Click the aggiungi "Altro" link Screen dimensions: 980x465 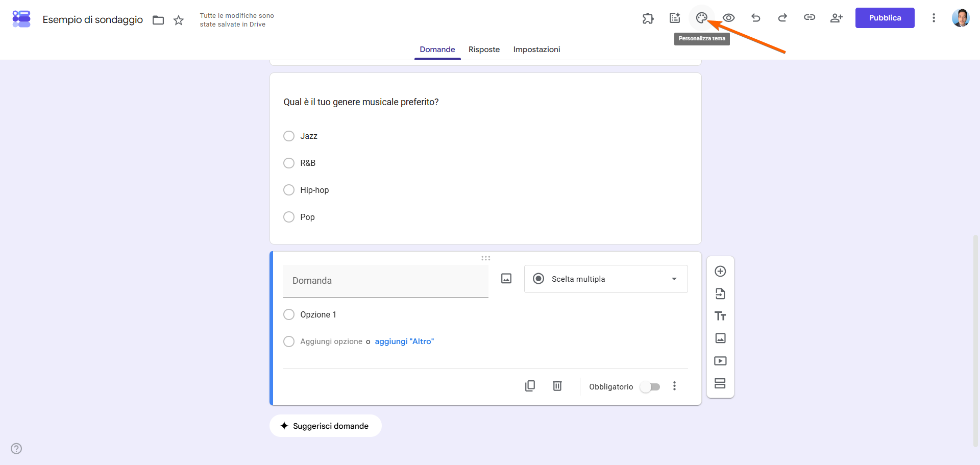(x=404, y=341)
